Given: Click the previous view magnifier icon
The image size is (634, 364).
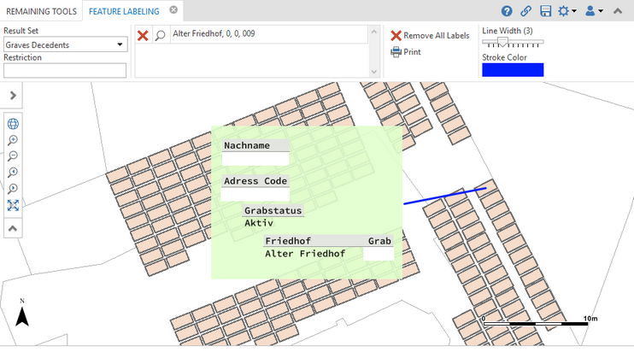Looking at the screenshot, I should click(13, 173).
